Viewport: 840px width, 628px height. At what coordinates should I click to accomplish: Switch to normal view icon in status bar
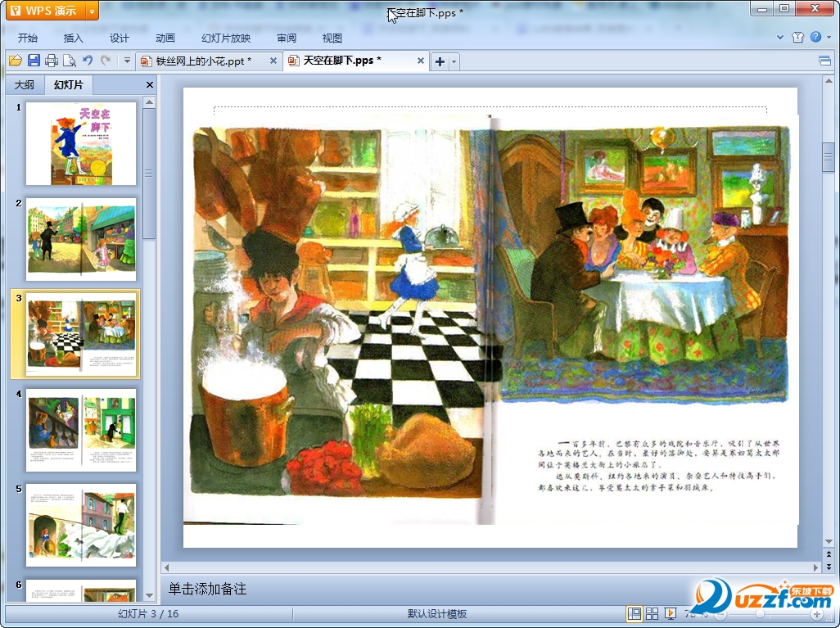pos(635,613)
